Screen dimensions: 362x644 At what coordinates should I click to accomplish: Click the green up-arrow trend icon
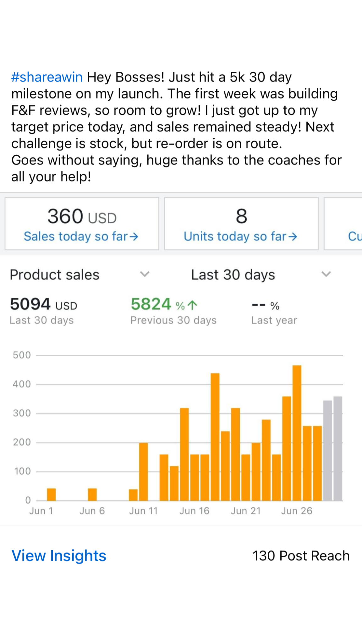pos(192,305)
